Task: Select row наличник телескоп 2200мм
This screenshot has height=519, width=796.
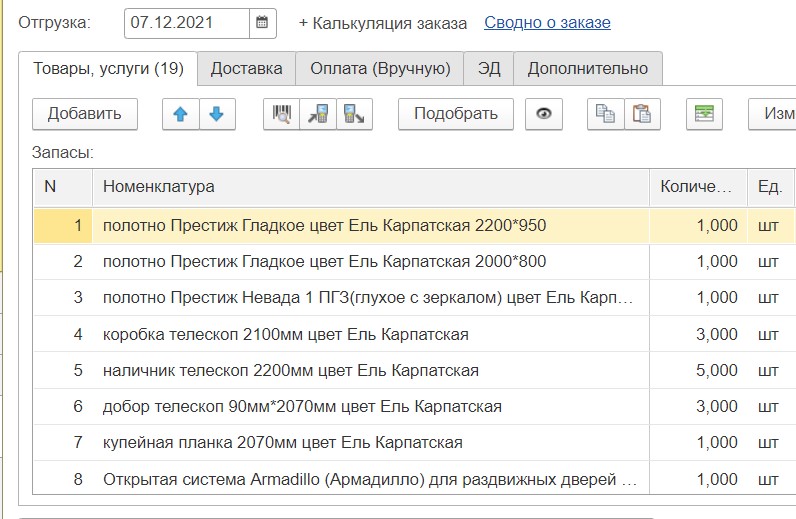Action: click(x=414, y=370)
